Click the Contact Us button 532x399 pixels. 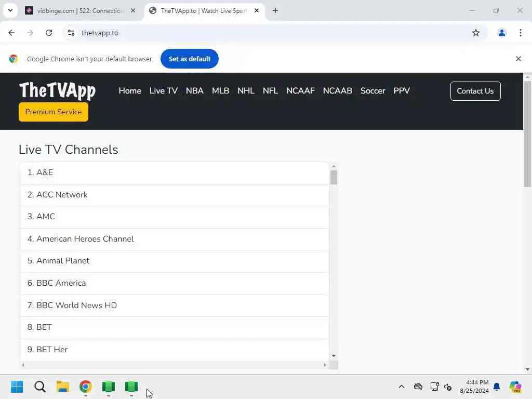(x=475, y=91)
